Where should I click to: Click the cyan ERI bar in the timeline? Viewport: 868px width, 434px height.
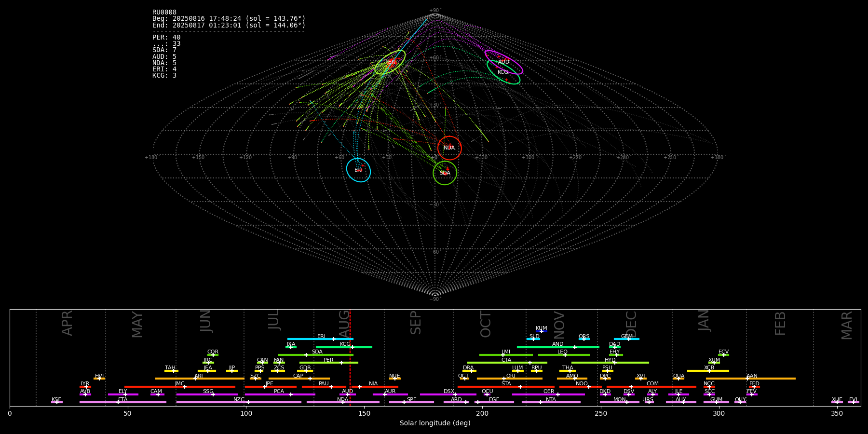click(320, 339)
